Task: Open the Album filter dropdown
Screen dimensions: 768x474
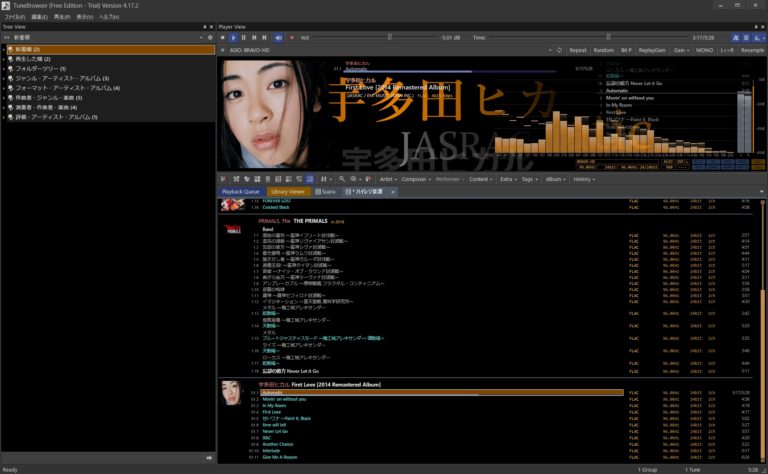Action: pyautogui.click(x=555, y=179)
